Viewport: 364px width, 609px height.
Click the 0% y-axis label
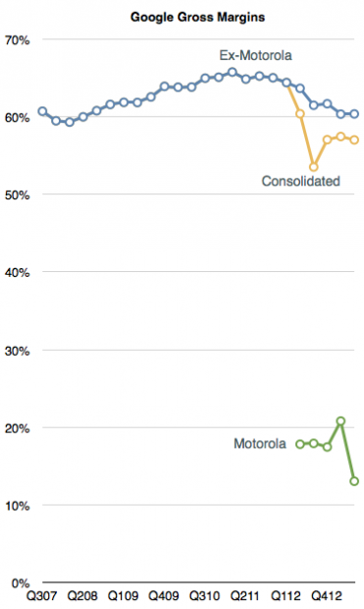21,583
